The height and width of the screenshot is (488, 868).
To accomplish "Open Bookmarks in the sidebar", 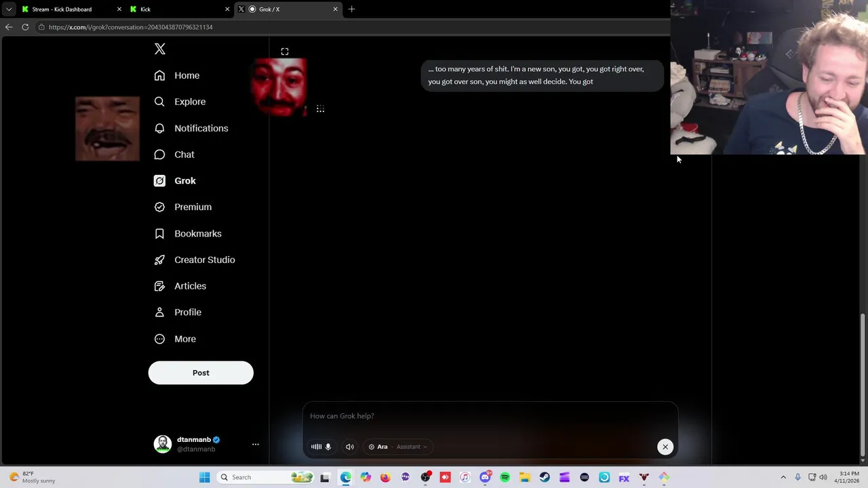I will pyautogui.click(x=188, y=233).
